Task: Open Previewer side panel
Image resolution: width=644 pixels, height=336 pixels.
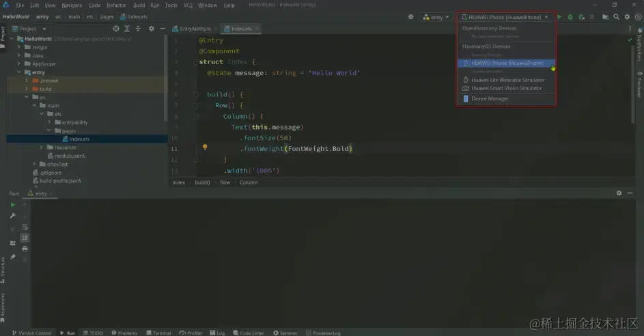Action: [x=639, y=84]
